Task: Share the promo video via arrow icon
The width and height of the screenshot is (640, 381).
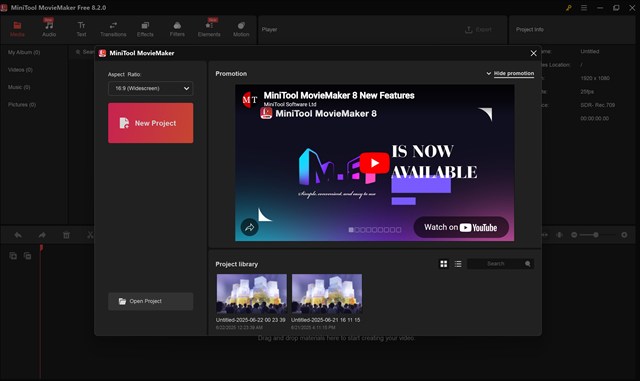Action: point(249,227)
